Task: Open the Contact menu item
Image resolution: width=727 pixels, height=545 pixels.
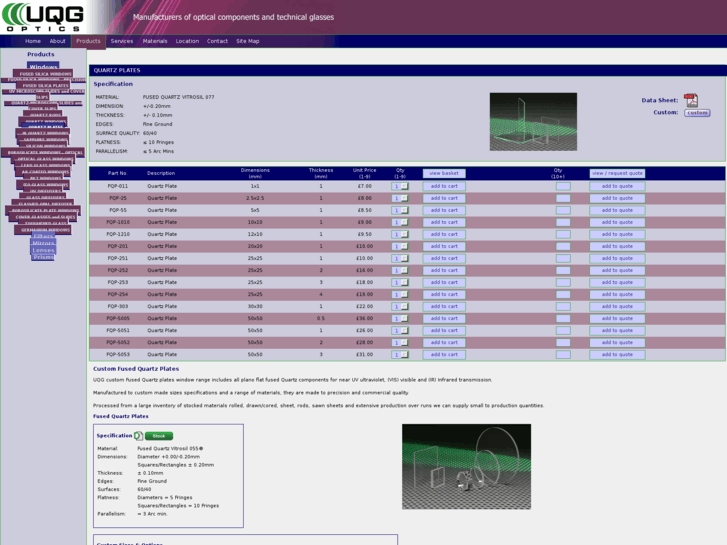Action: [217, 41]
